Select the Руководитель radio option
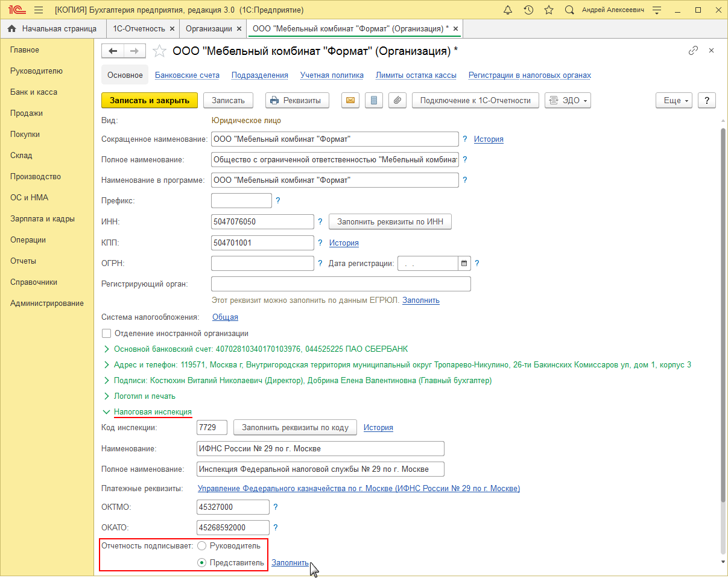728x578 pixels. point(203,546)
